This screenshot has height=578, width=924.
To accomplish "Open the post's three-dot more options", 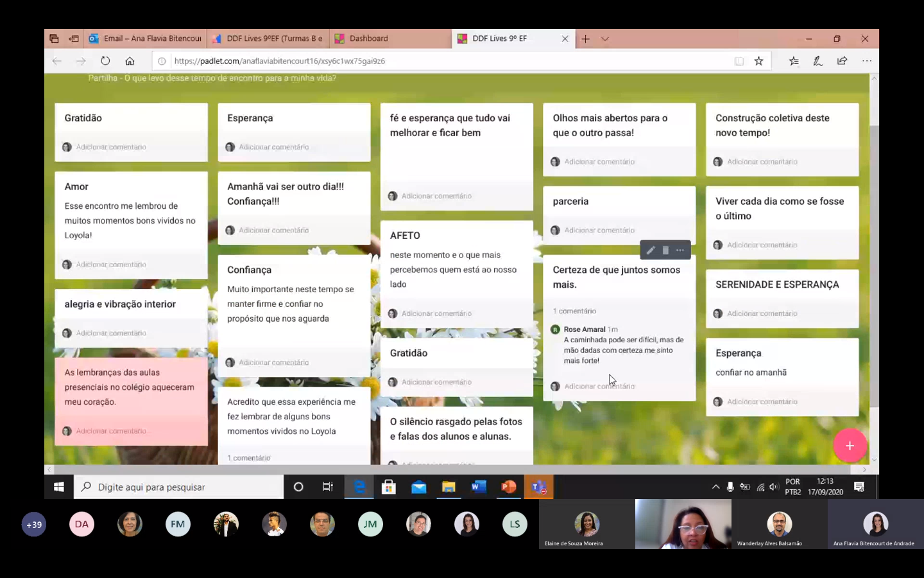I will (680, 250).
